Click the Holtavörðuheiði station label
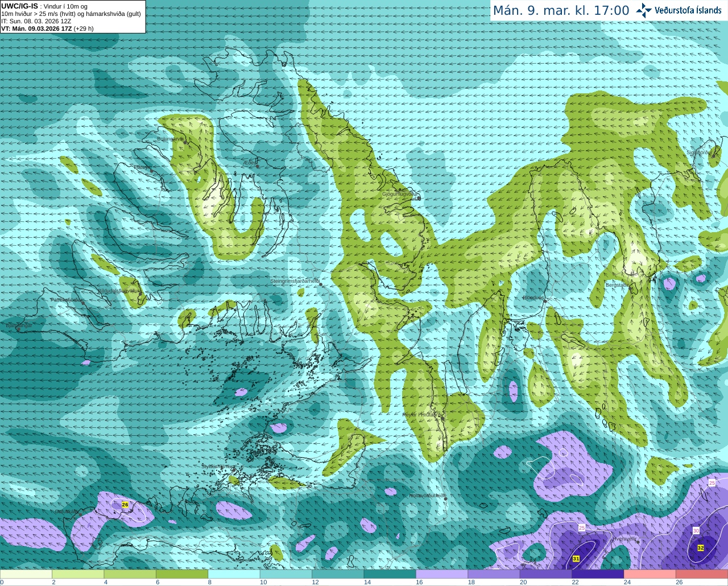This screenshot has height=586, width=728. 427,496
